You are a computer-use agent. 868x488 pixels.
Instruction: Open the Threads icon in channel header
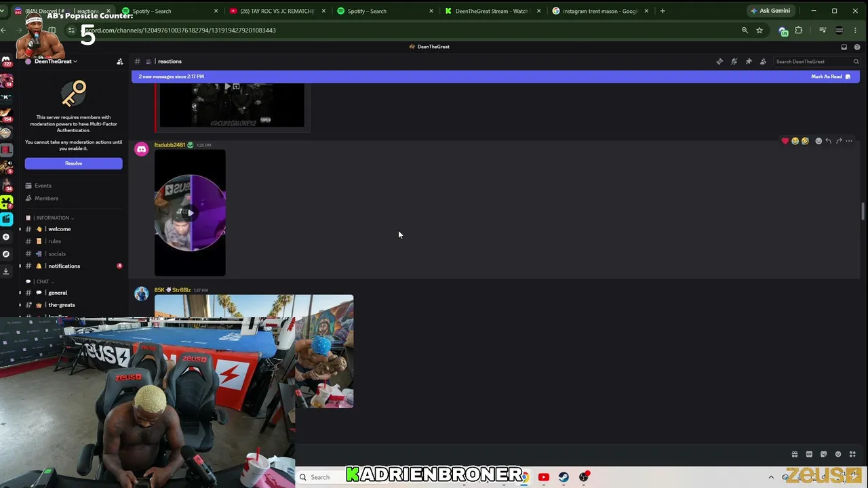tap(719, 62)
